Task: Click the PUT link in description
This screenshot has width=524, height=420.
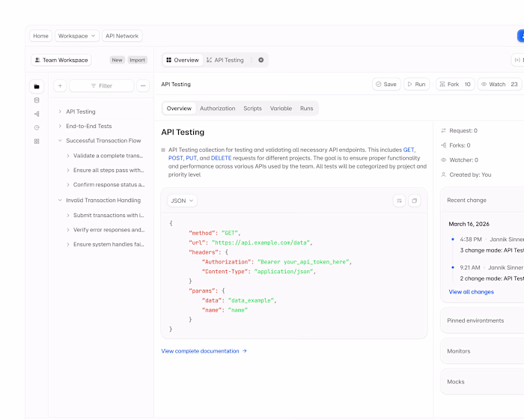Action: (x=191, y=159)
